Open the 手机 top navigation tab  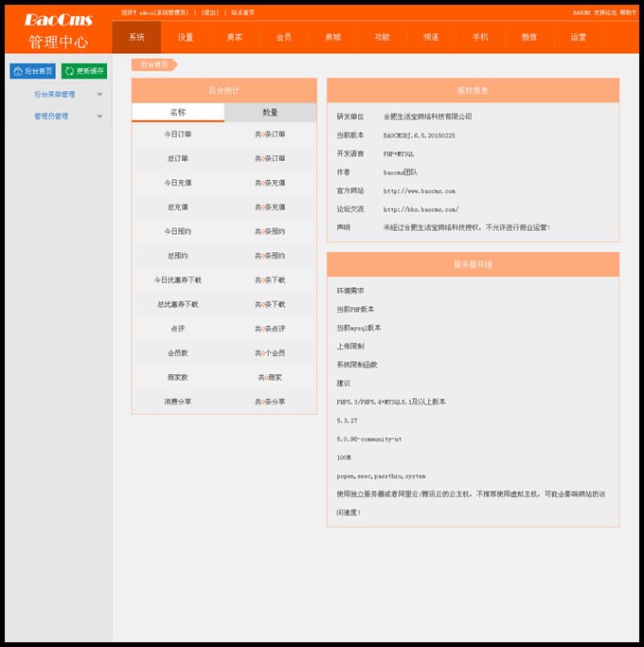[480, 37]
